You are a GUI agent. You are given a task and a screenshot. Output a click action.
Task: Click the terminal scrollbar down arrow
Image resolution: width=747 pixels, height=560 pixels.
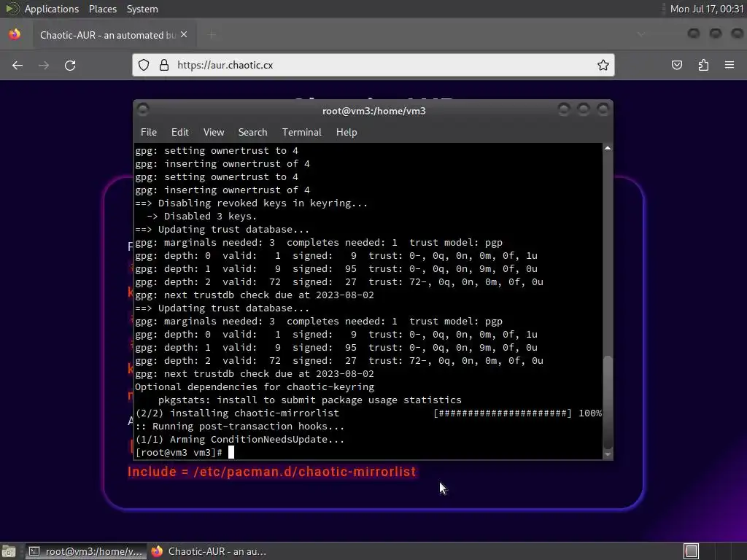(x=608, y=454)
